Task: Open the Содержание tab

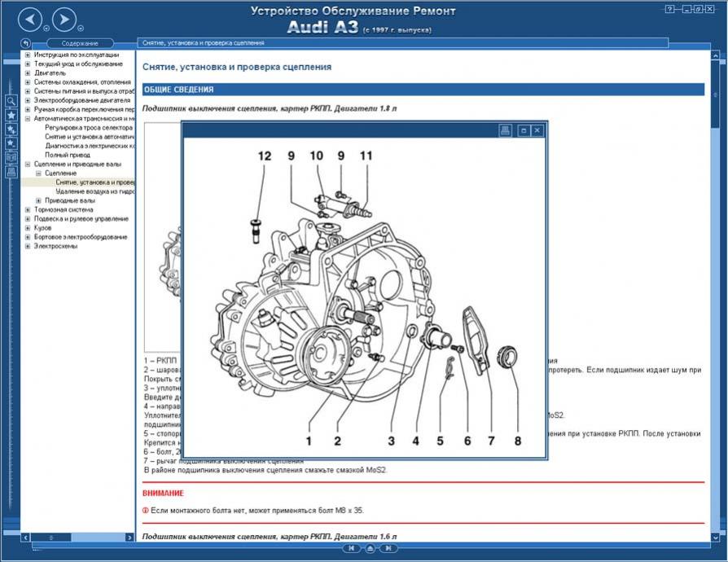Action: click(x=80, y=43)
